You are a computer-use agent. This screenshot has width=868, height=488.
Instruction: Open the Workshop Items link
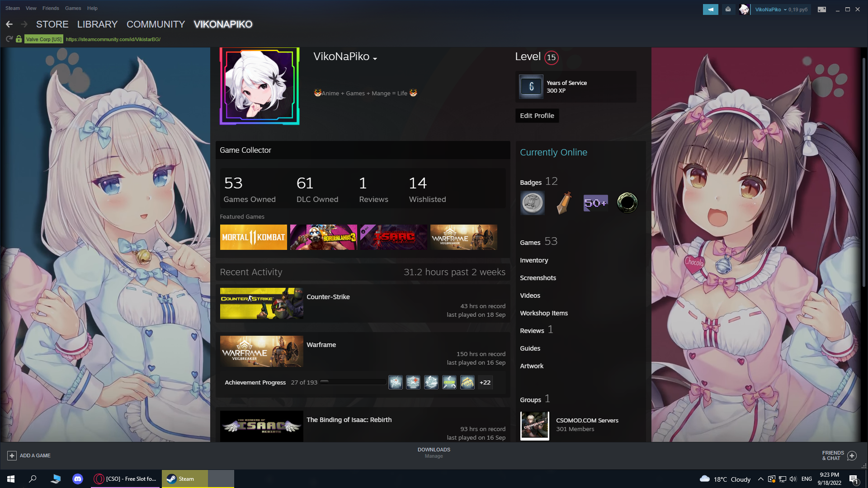544,313
